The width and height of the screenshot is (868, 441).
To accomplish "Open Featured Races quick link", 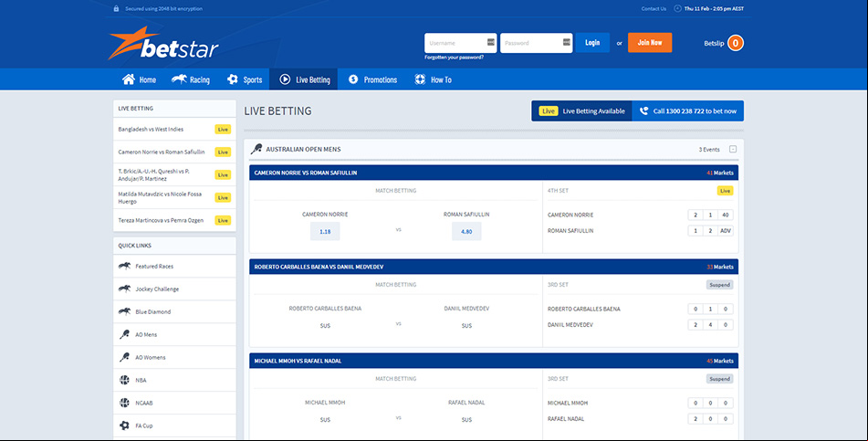I will click(x=174, y=266).
